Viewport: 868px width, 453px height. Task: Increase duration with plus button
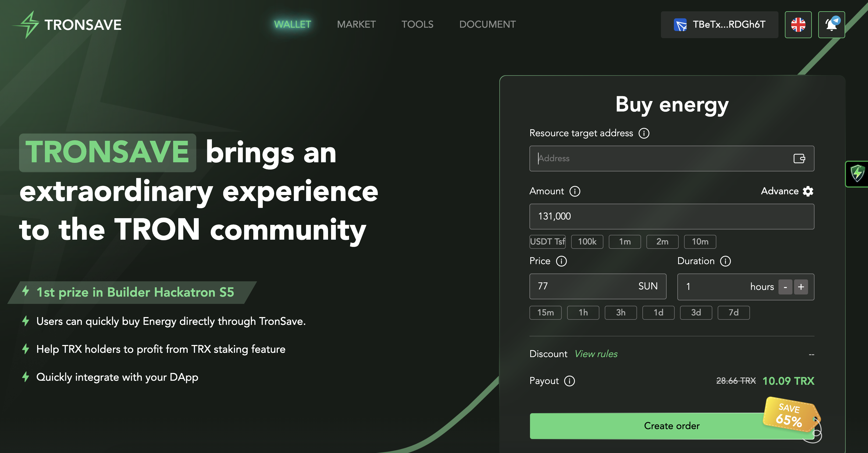pyautogui.click(x=801, y=287)
